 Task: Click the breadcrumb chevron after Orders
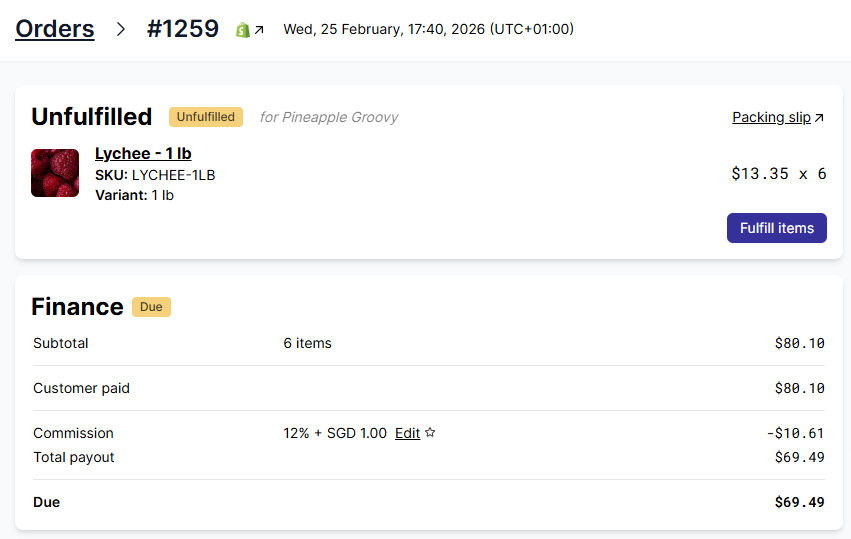[x=121, y=29]
